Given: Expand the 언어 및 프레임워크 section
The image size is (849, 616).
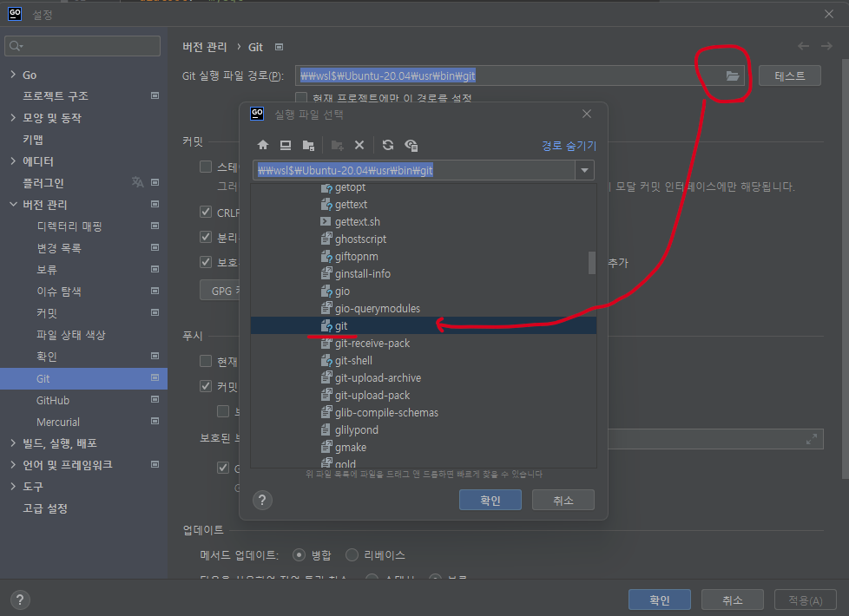Looking at the screenshot, I should click(13, 464).
